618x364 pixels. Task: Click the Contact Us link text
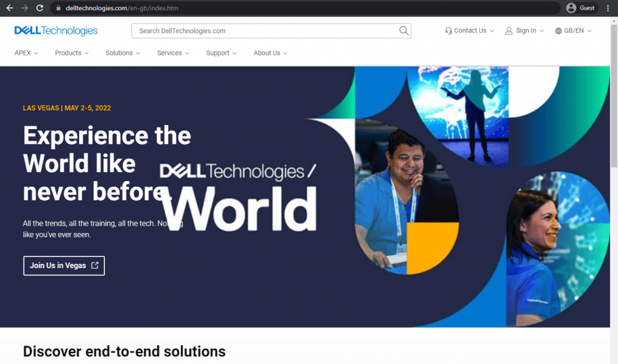(x=470, y=30)
